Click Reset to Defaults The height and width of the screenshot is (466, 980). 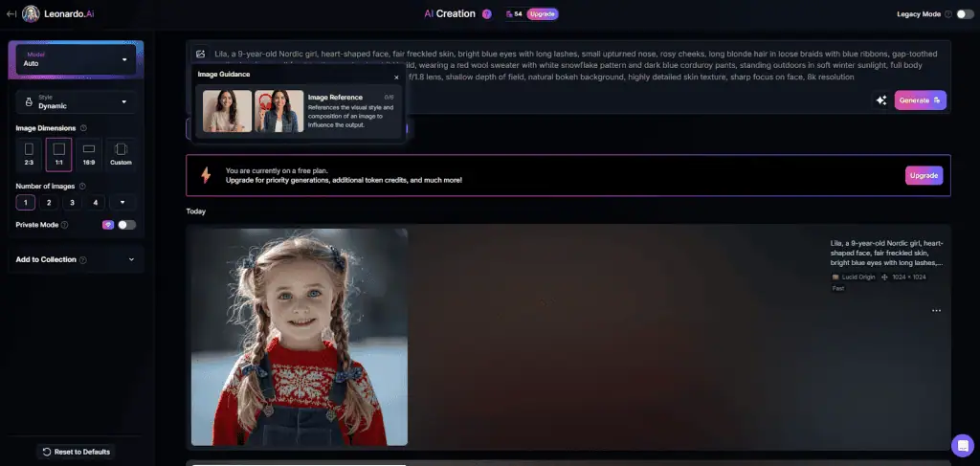click(77, 452)
